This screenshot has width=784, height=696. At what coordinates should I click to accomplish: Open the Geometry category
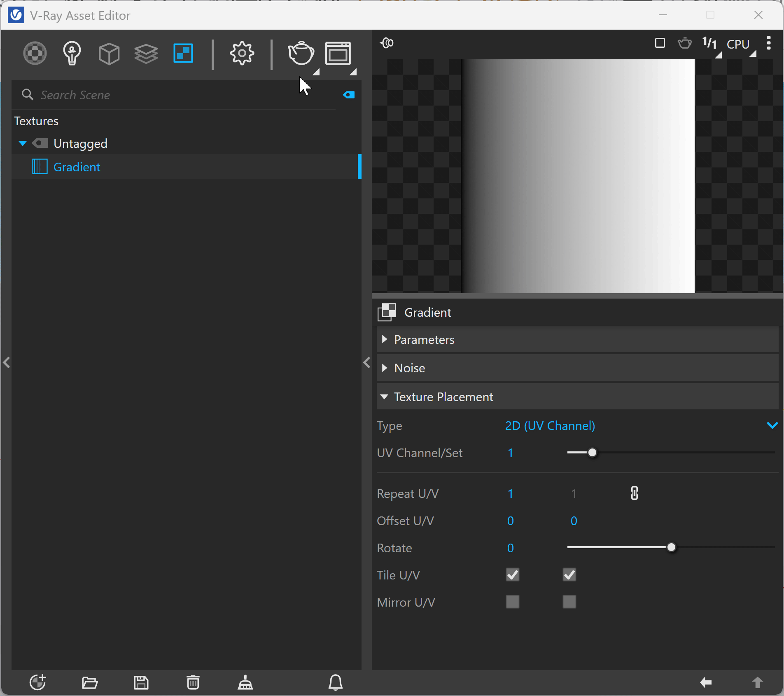click(109, 54)
